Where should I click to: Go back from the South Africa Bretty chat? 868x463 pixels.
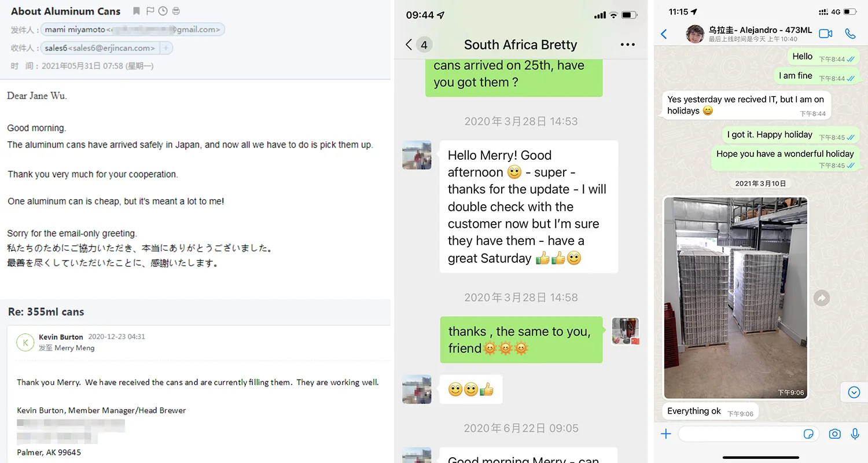coord(409,45)
